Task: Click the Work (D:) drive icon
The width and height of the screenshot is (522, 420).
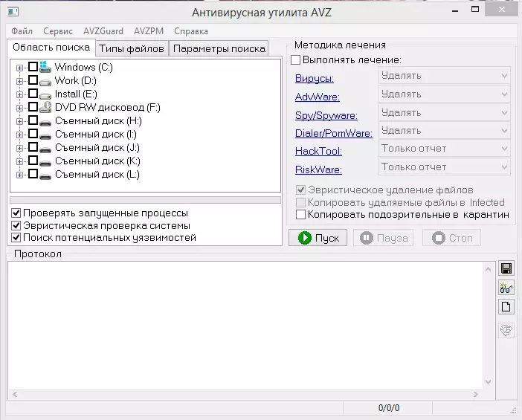Action: (45, 81)
